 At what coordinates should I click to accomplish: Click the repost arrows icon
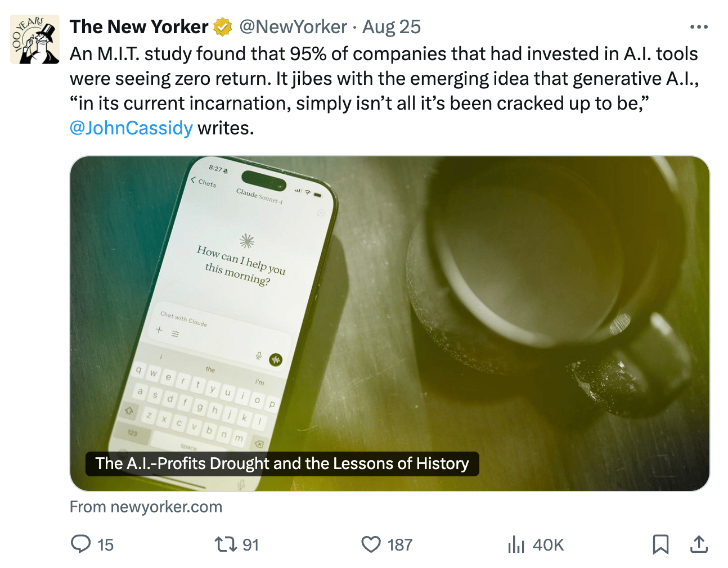226,544
